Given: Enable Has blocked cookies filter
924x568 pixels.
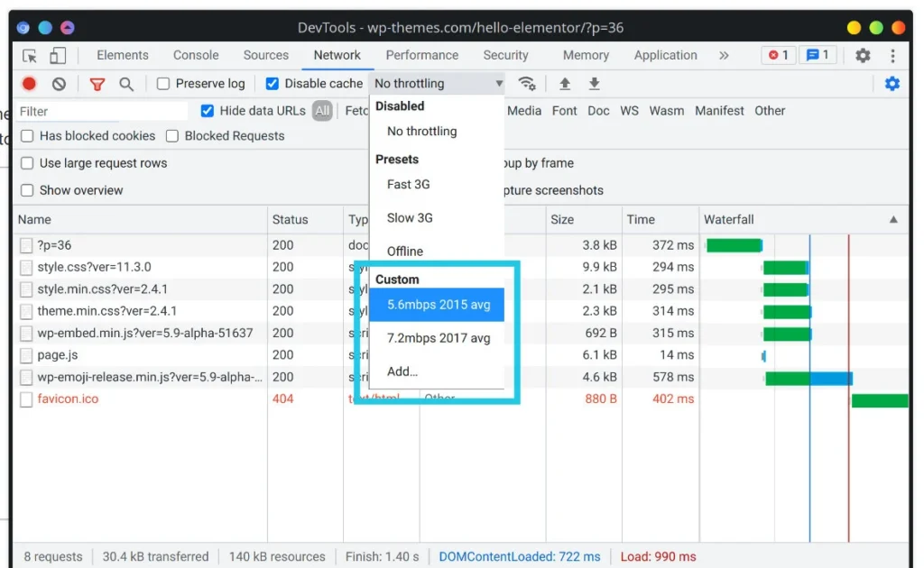Looking at the screenshot, I should (x=27, y=136).
